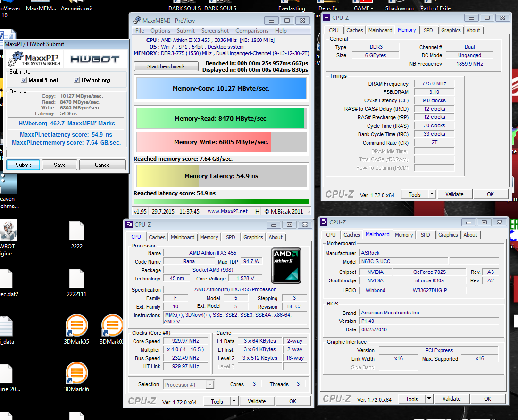
Task: Open the Submit menu in MaxxMEM
Action: click(186, 30)
